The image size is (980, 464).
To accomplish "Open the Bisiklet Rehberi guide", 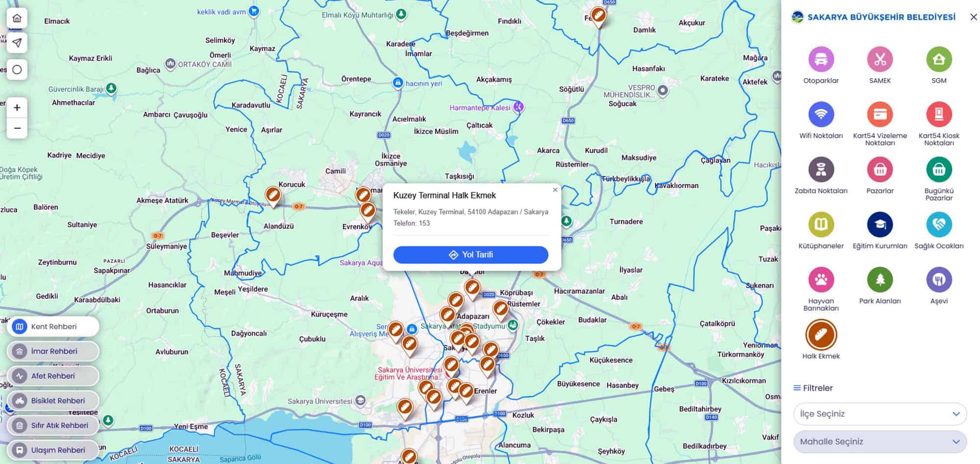I will click(x=53, y=401).
